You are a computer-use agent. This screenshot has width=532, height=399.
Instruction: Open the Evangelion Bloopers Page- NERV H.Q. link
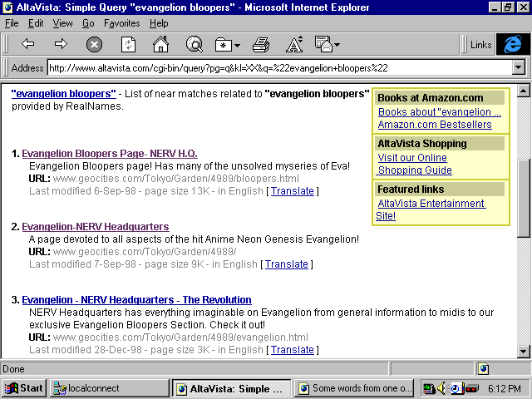tap(110, 154)
